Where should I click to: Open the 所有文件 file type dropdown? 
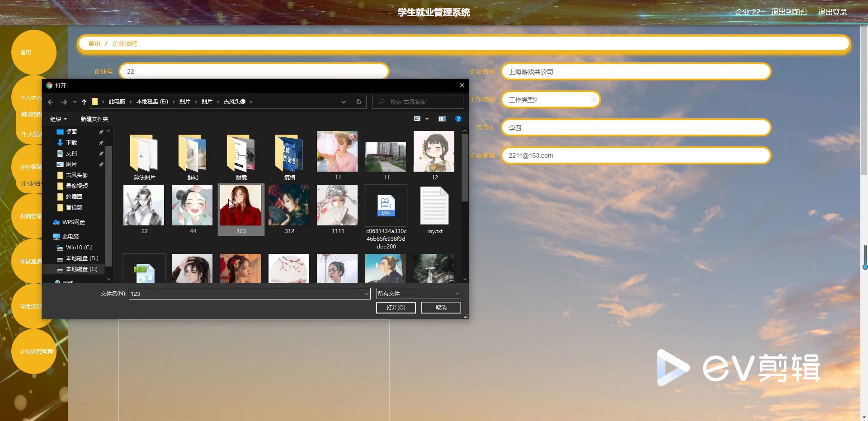click(419, 294)
